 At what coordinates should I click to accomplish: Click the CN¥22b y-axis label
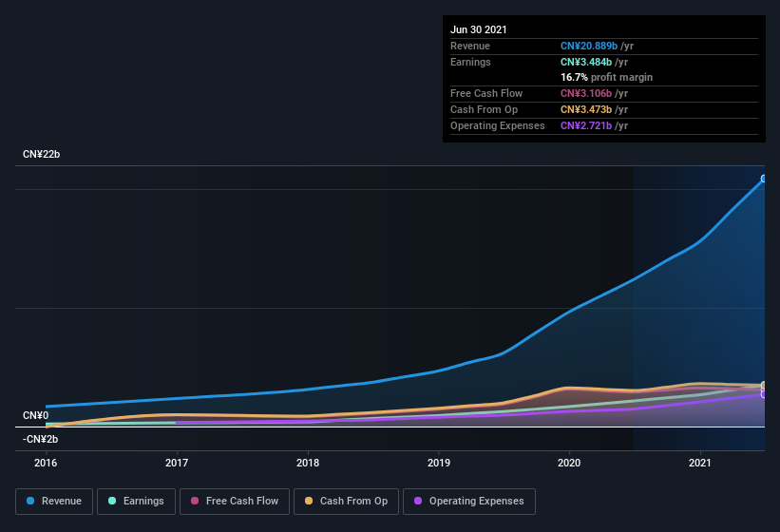(41, 154)
